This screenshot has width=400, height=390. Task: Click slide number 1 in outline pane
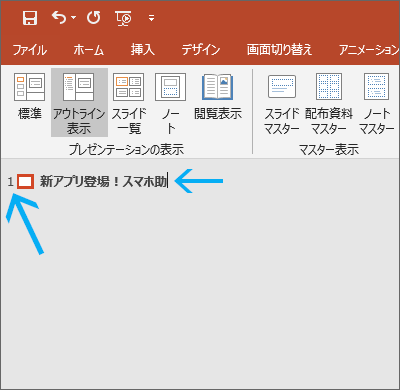click(x=10, y=182)
